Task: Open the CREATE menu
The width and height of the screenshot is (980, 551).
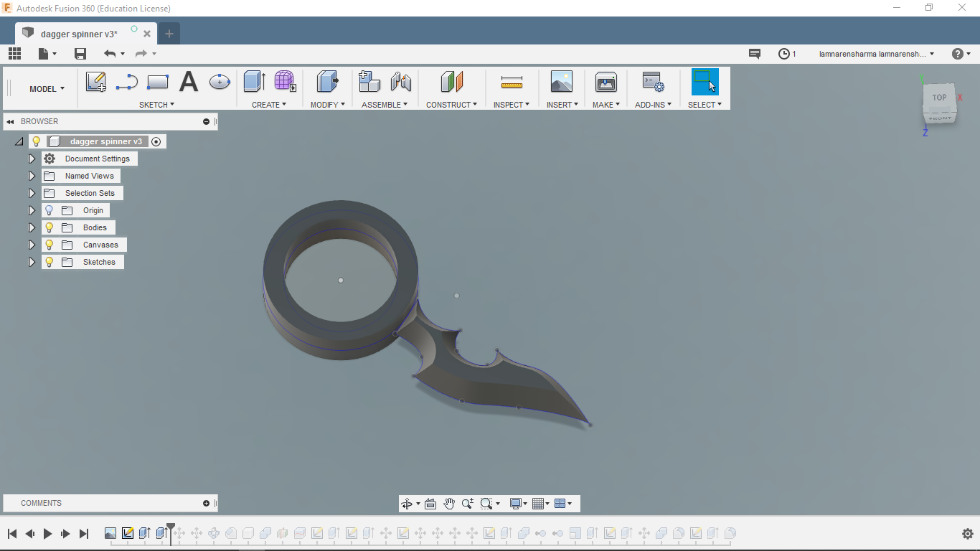Action: tap(269, 105)
